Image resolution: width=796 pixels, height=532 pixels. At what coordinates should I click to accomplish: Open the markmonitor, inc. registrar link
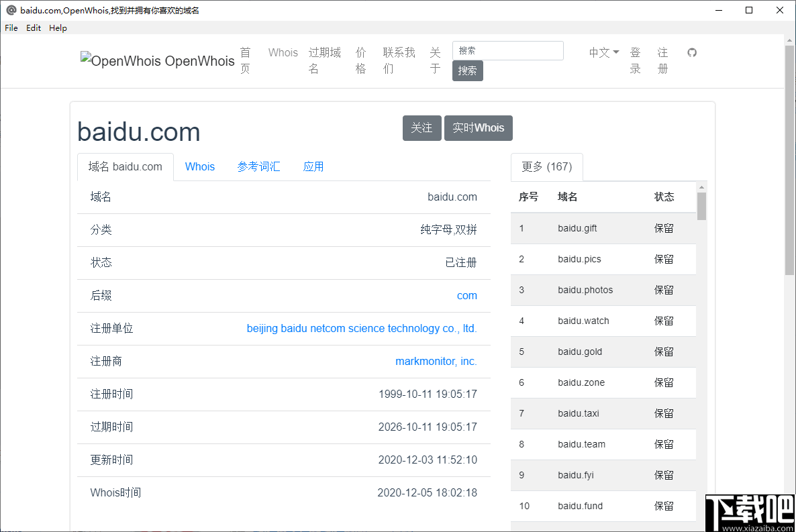436,361
